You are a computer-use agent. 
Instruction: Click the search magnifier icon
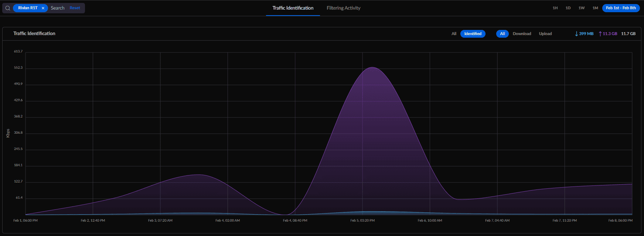point(7,8)
